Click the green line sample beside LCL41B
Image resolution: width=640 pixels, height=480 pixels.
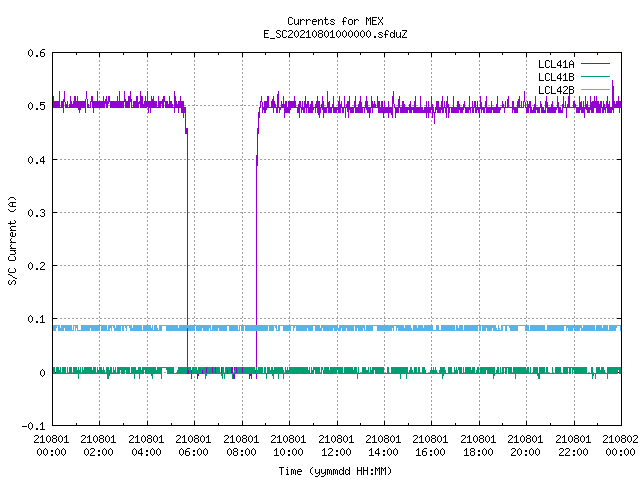(595, 77)
